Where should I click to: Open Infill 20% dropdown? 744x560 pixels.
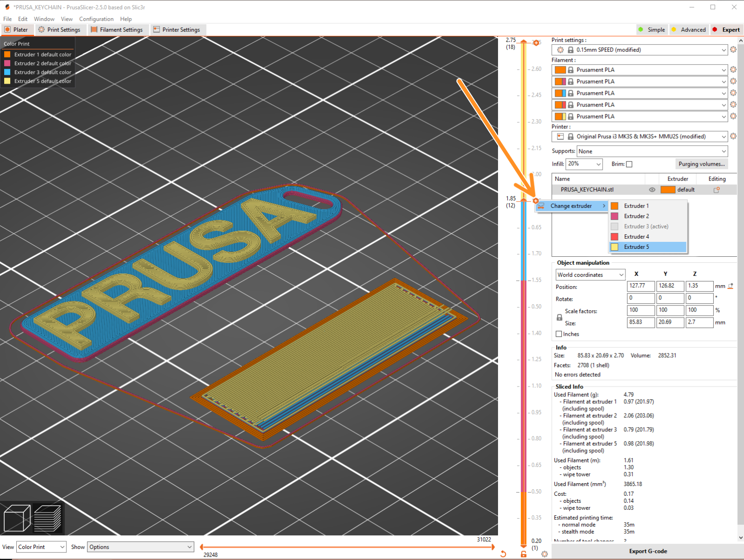(x=584, y=164)
